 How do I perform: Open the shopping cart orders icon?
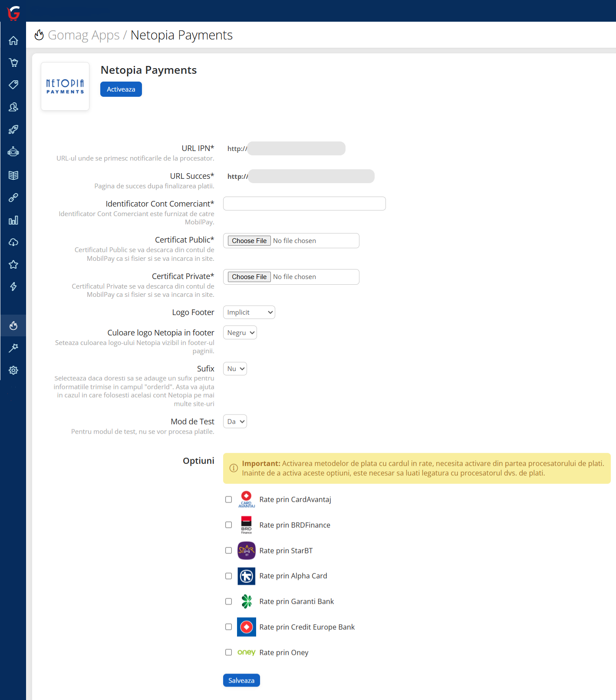pyautogui.click(x=13, y=62)
